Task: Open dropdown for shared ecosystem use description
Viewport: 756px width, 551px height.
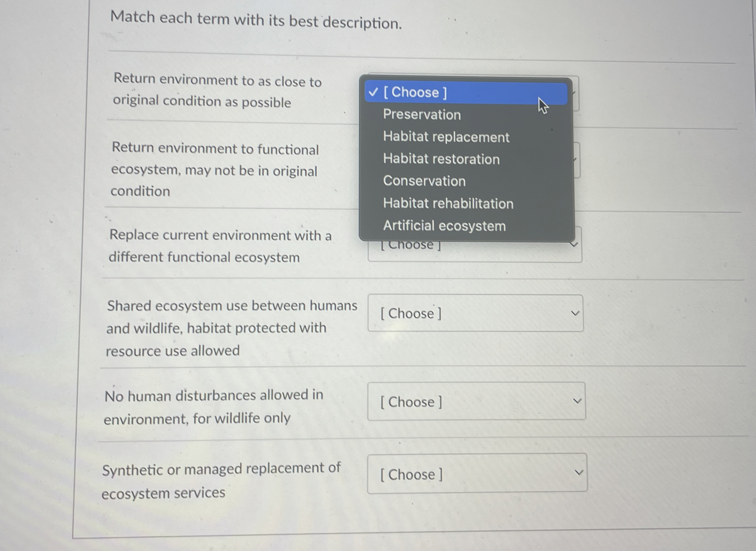Action: 476,313
